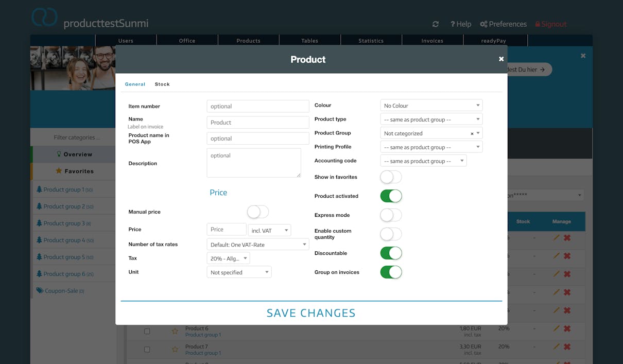Open the Colour dropdown
This screenshot has width=623, height=364.
click(x=431, y=106)
